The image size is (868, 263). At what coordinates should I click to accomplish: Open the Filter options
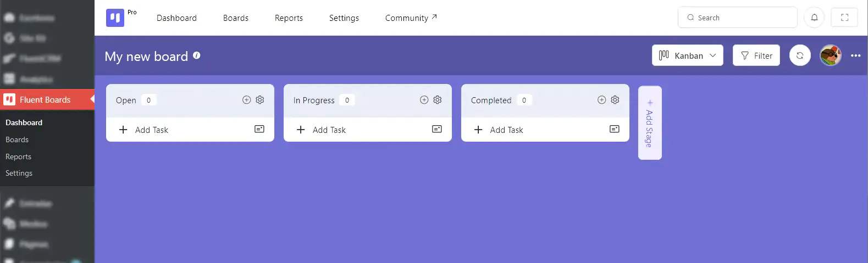756,55
